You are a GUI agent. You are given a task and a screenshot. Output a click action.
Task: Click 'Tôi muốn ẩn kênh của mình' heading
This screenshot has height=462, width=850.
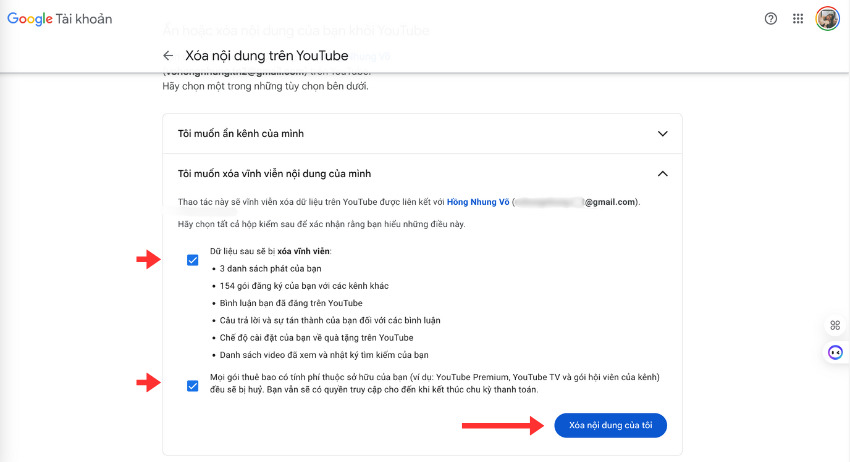click(241, 133)
